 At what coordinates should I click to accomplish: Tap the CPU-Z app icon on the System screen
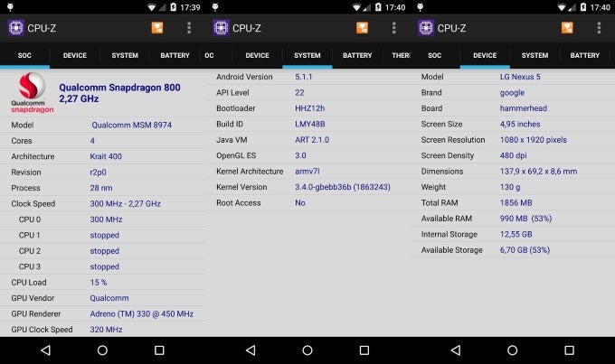(221, 28)
